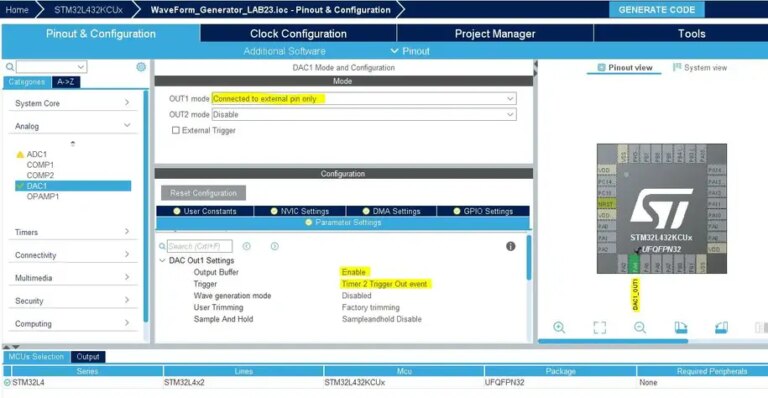The width and height of the screenshot is (768, 398).
Task: Switch to the Clock Configuration tab
Action: (x=298, y=34)
